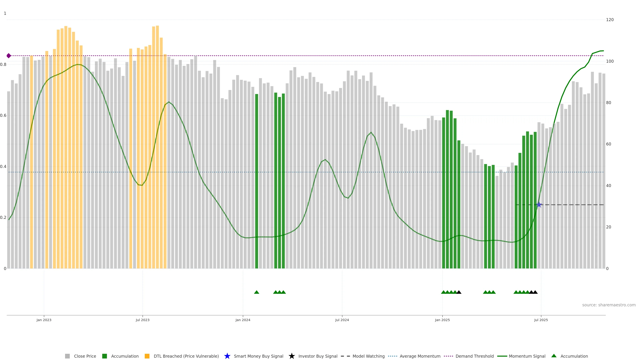Click the black Investor Buy Signal star

tap(291, 356)
